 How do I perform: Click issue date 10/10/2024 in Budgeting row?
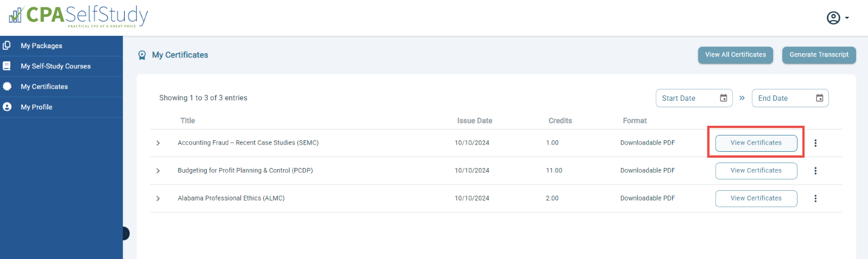[472, 171]
